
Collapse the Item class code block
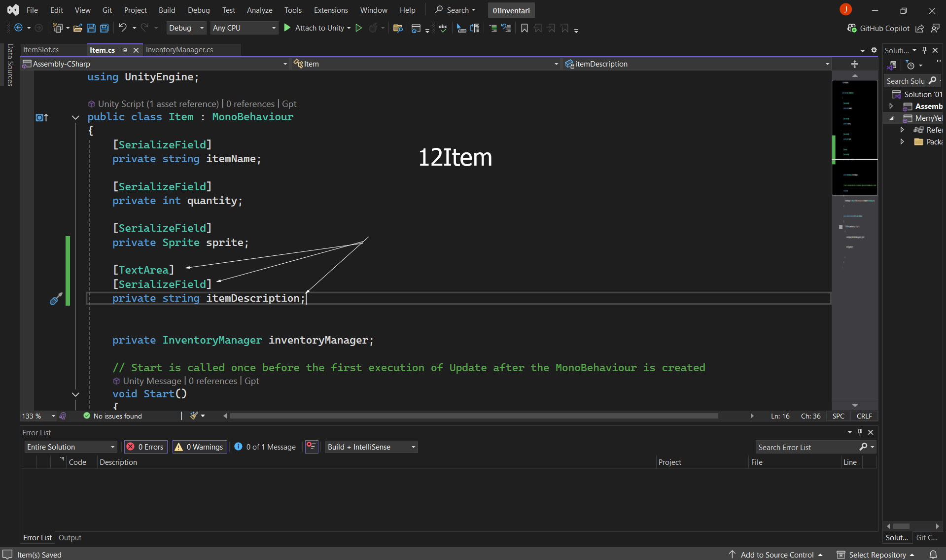[x=75, y=117]
